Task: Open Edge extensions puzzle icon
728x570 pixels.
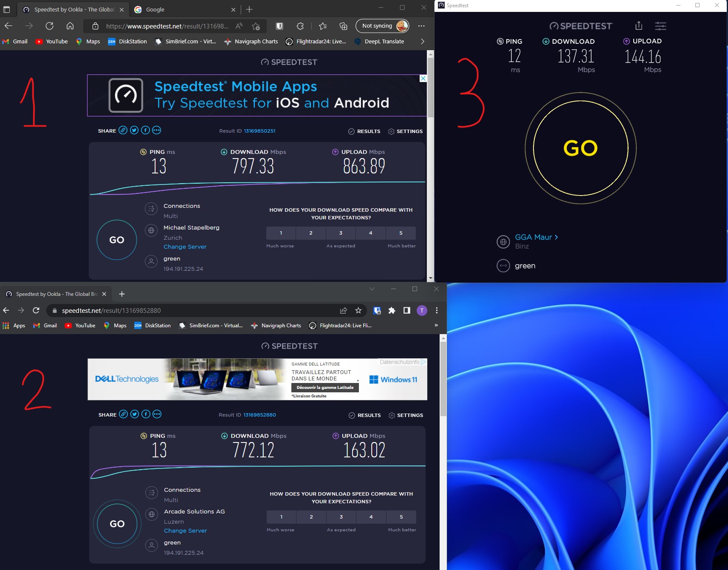Action: [300, 26]
